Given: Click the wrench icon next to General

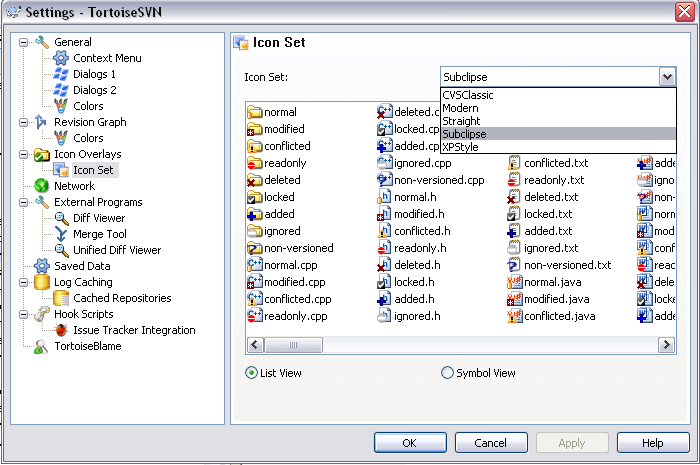Looking at the screenshot, I should tap(42, 42).
